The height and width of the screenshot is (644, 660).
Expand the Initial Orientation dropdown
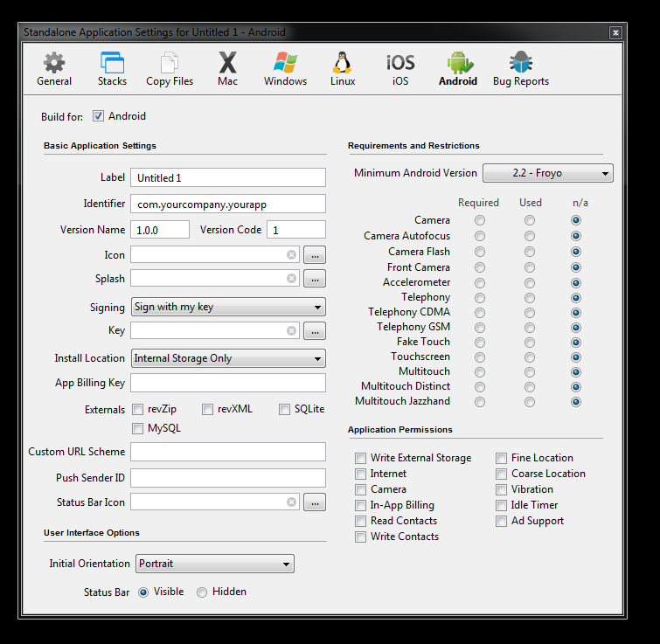click(214, 564)
